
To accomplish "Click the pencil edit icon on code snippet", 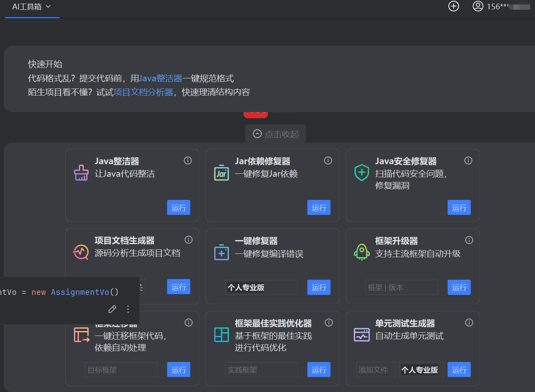I will click(x=112, y=309).
